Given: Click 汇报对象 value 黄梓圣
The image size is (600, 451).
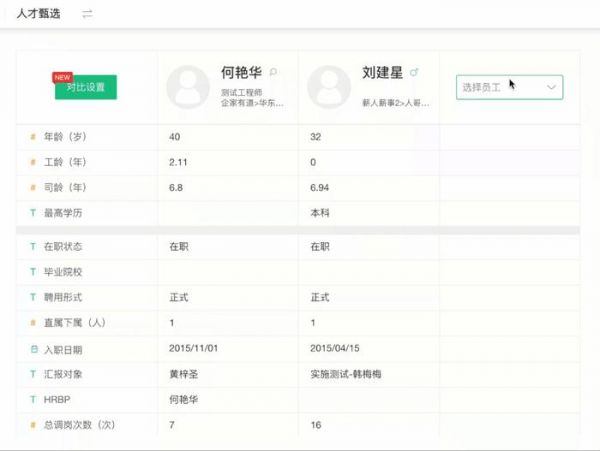Looking at the screenshot, I should pos(185,375).
